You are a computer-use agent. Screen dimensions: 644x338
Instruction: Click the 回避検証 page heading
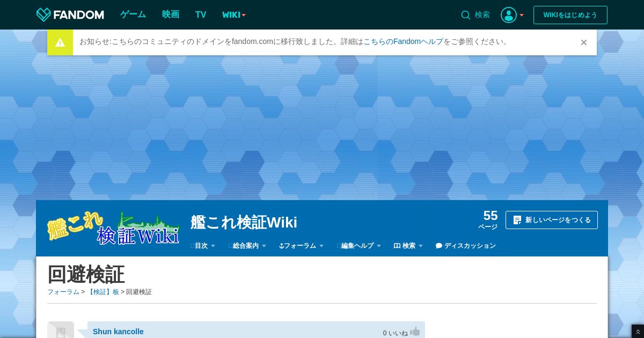pyautogui.click(x=86, y=274)
